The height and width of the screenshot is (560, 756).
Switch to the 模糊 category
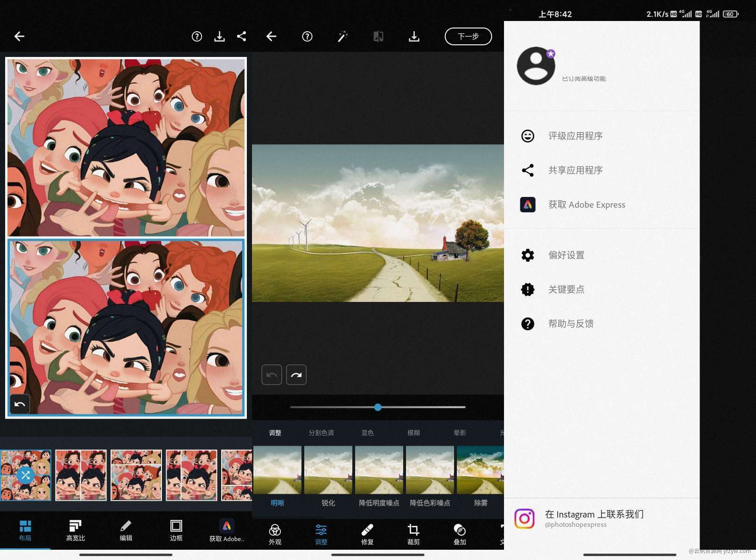(x=413, y=433)
